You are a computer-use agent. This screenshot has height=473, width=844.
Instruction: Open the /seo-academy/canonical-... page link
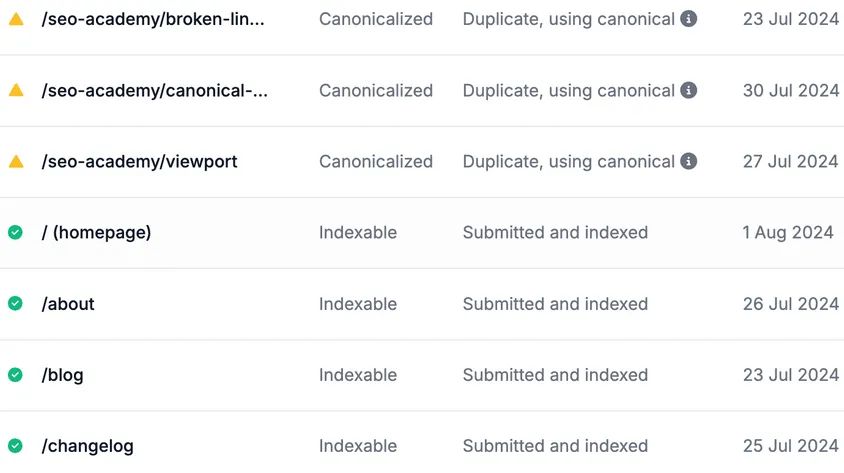click(154, 90)
